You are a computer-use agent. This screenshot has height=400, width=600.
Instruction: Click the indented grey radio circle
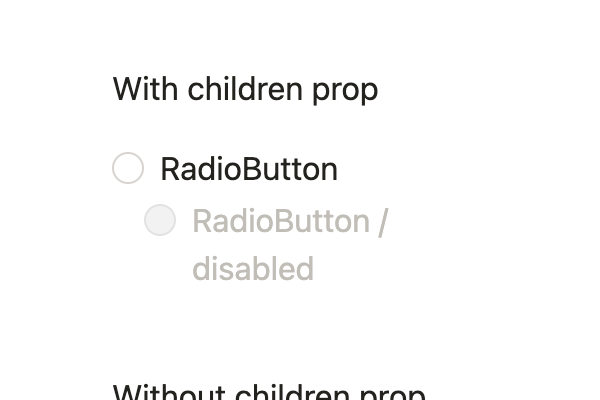click(x=160, y=220)
